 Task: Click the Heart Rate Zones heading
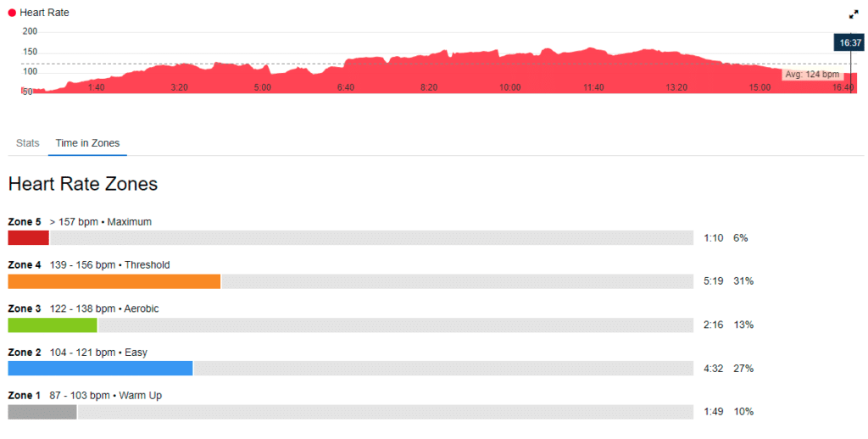tap(83, 184)
